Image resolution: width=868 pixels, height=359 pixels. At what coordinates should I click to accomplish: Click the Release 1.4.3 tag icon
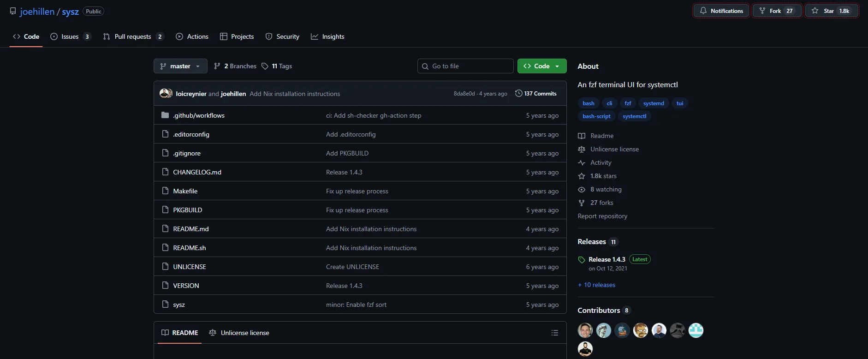click(582, 260)
